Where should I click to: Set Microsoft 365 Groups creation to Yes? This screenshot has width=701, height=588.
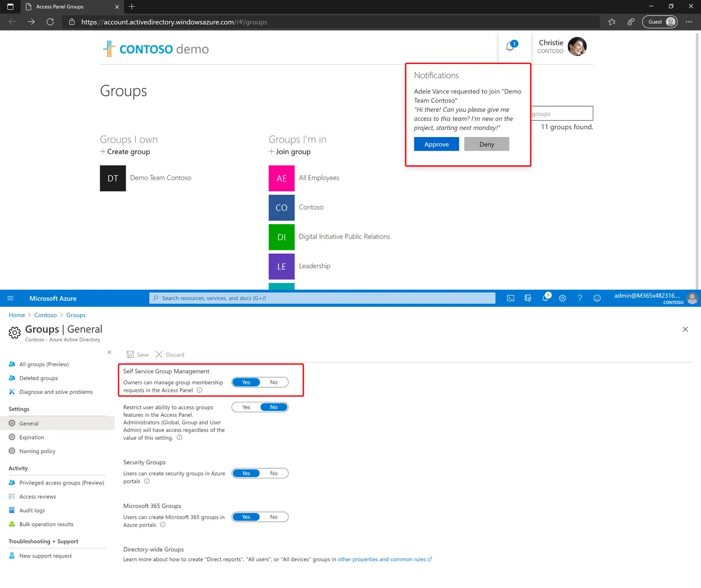(x=246, y=517)
